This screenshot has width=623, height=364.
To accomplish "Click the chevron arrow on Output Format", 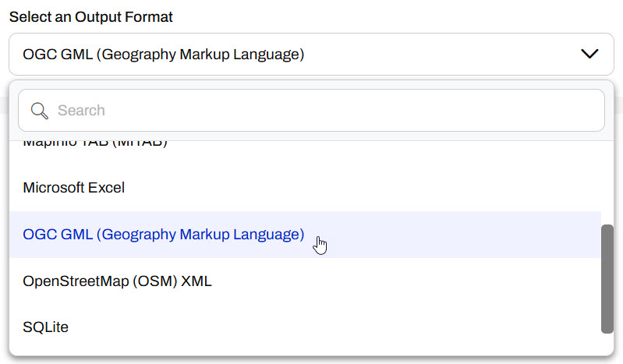I will [x=589, y=54].
